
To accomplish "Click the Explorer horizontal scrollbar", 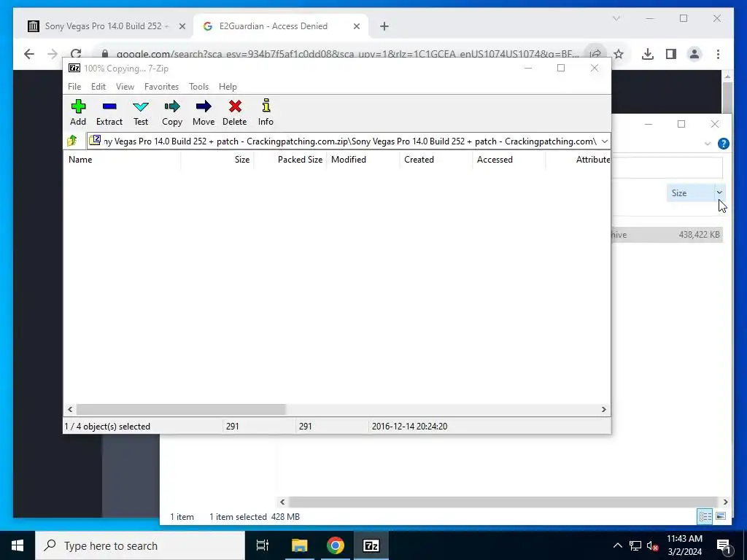I will click(x=503, y=502).
